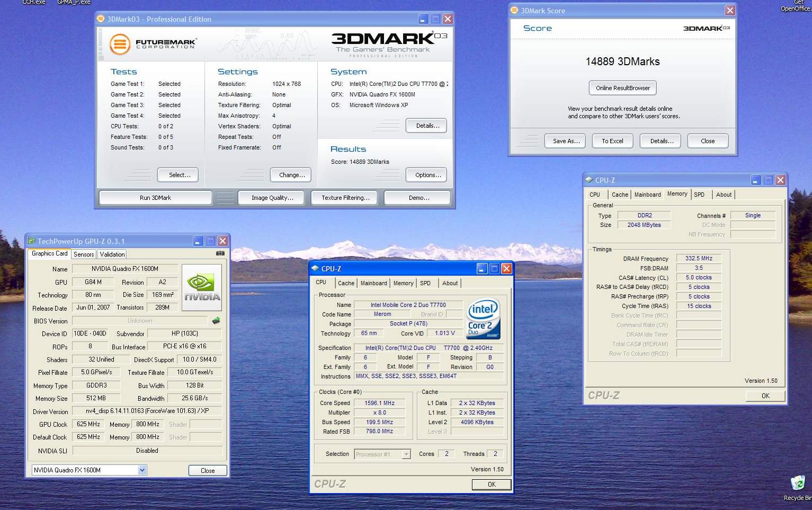Viewport: 812px width, 510px height.
Task: Click the GPU-Z title bar icon
Action: pyautogui.click(x=31, y=241)
